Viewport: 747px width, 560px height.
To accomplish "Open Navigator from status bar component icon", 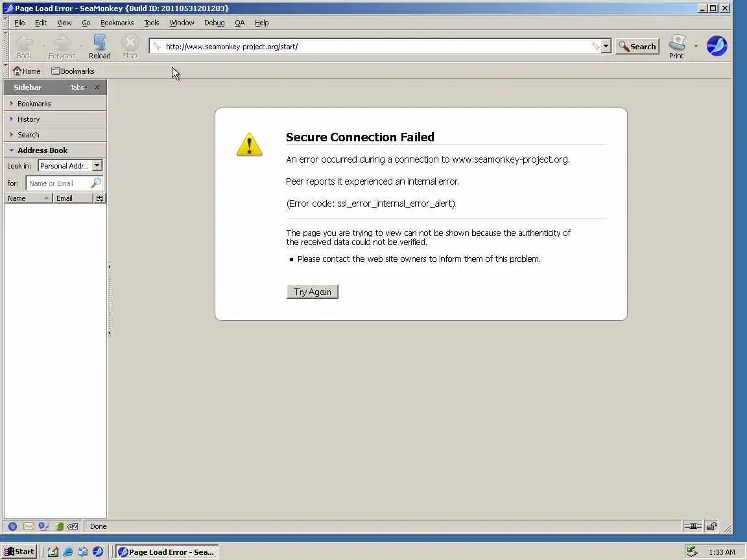I will tap(13, 526).
